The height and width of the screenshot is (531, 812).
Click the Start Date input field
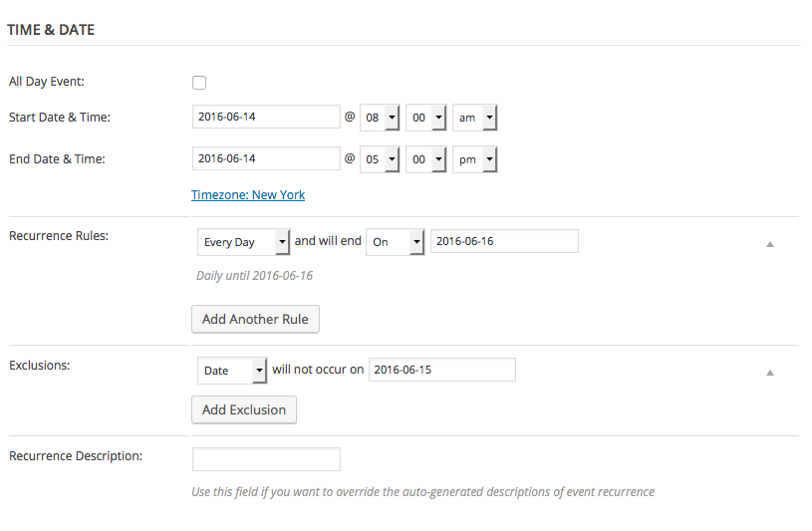tap(266, 118)
